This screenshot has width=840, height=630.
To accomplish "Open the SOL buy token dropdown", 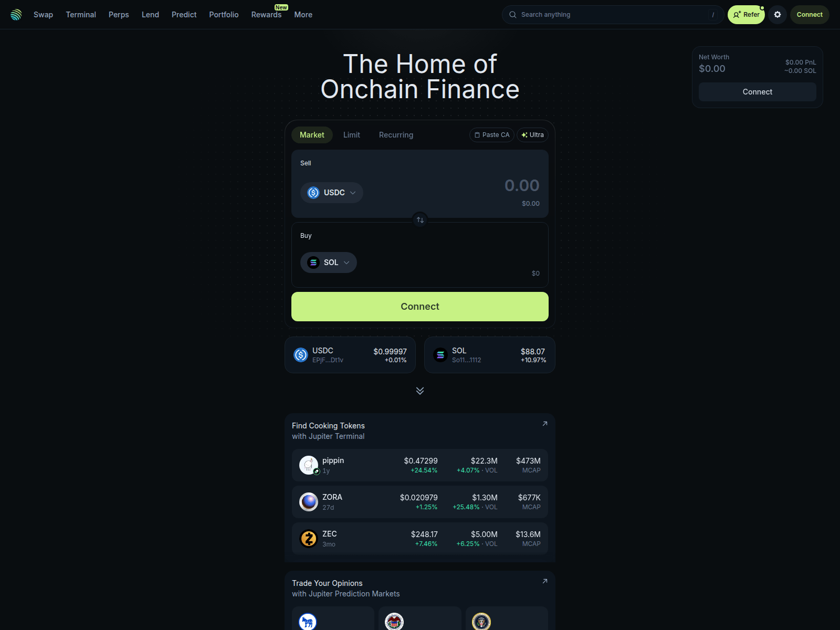I will tap(329, 262).
